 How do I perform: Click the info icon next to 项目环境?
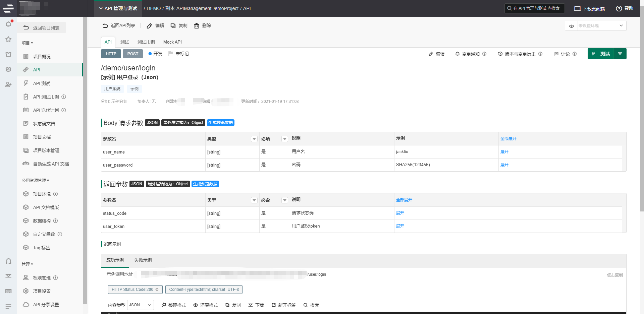point(56,194)
